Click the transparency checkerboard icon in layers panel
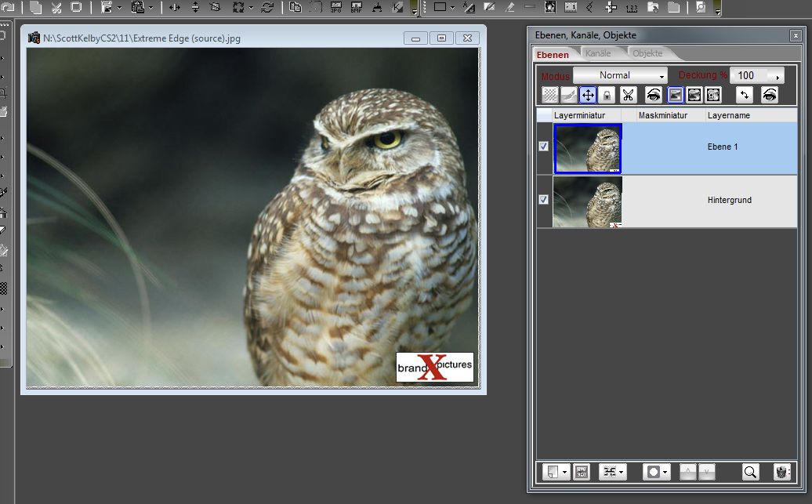Image resolution: width=812 pixels, height=504 pixels. coord(550,95)
